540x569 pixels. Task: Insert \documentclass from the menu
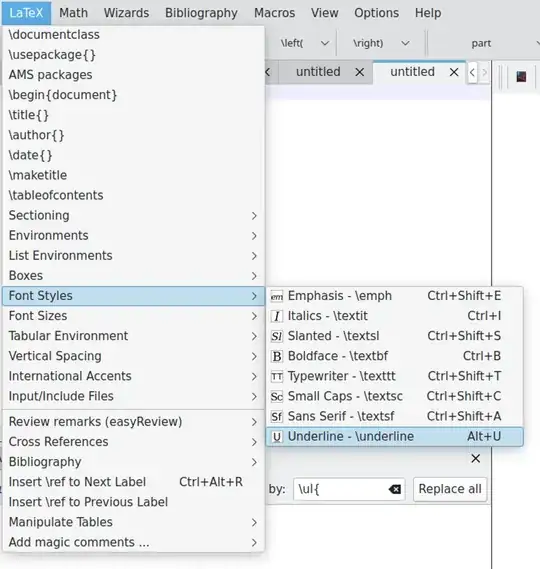click(x=134, y=35)
